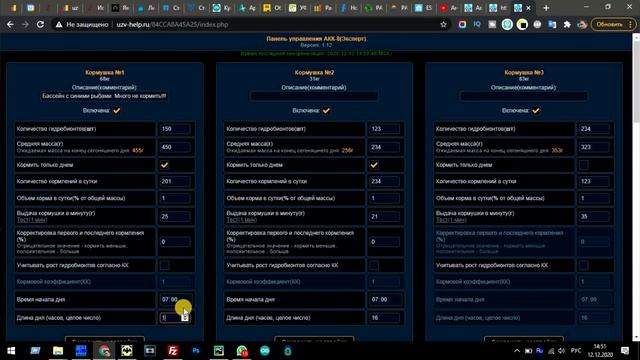The width and height of the screenshot is (640, 360).
Task: Bookmark this page with the star icon
Action: pos(443,24)
